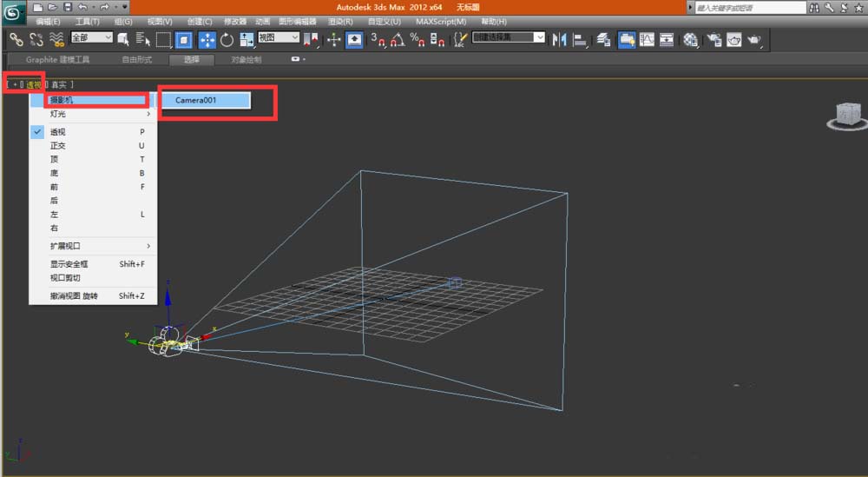Toggle the Angle Snap button
868x477 pixels.
click(x=398, y=39)
